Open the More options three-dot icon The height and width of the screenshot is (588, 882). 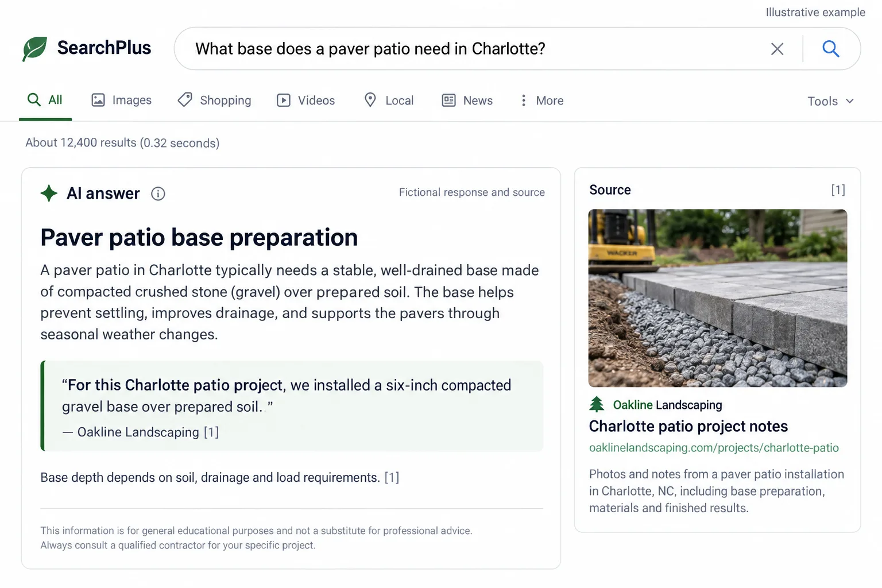pos(523,100)
